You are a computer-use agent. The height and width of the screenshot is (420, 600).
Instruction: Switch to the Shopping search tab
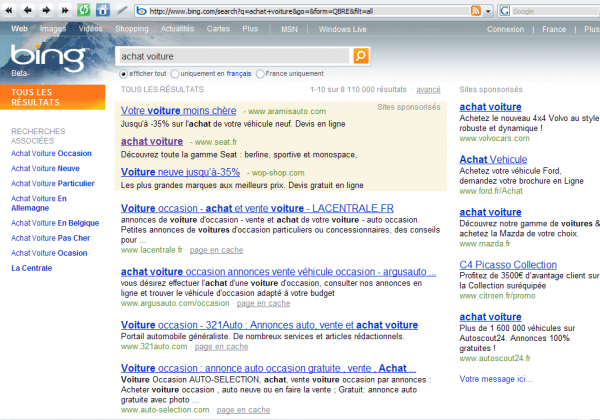pos(132,29)
